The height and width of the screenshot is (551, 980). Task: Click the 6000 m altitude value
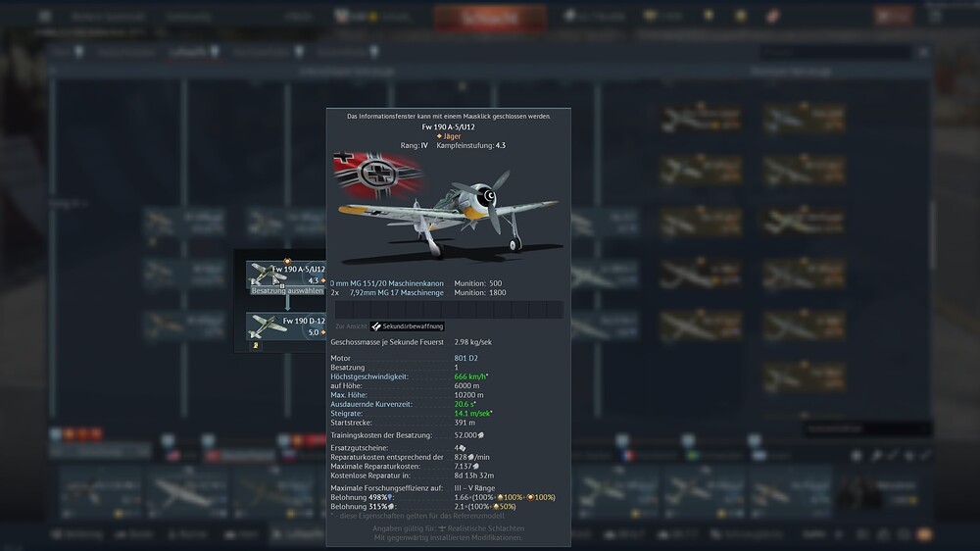(466, 386)
